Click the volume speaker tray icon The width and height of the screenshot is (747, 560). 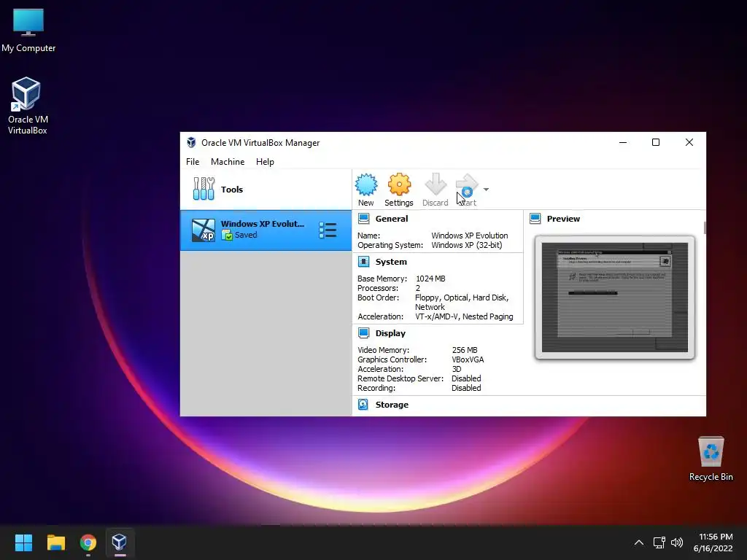pos(676,542)
